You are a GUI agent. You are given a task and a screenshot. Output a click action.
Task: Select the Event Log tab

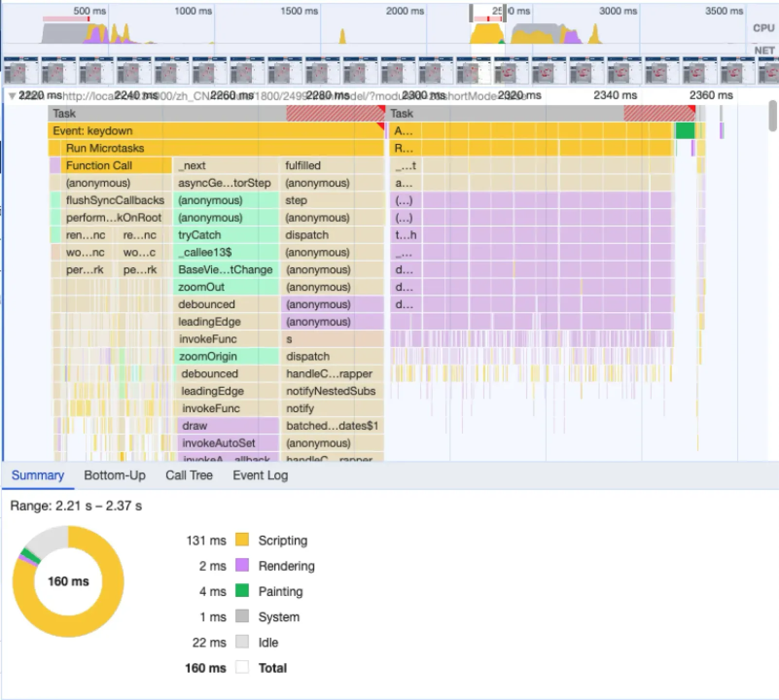(260, 475)
